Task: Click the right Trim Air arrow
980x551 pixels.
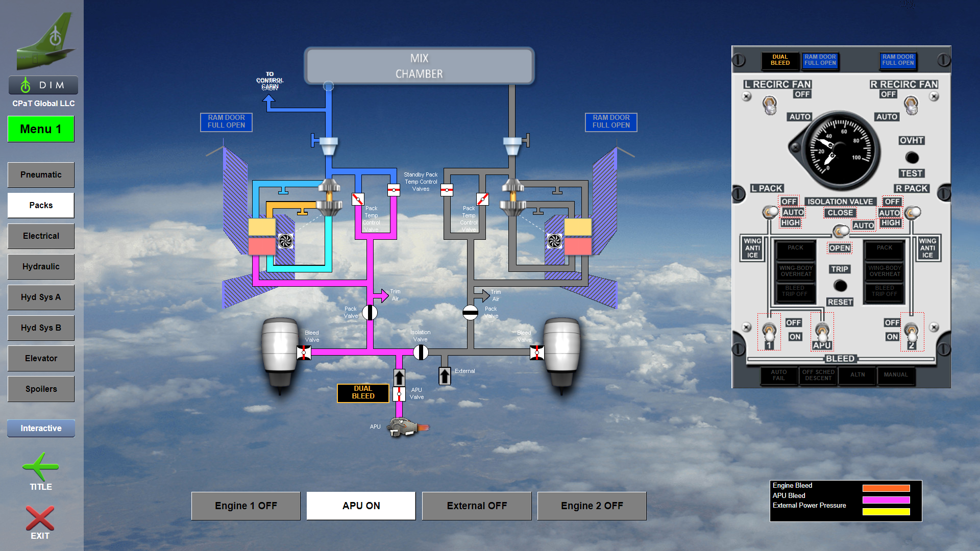Action: [481, 295]
